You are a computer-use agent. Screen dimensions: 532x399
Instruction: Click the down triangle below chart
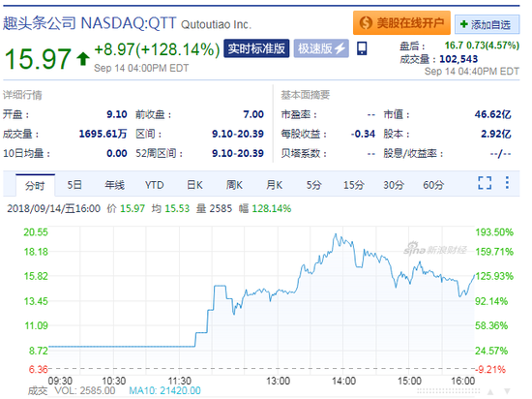pyautogui.click(x=507, y=391)
